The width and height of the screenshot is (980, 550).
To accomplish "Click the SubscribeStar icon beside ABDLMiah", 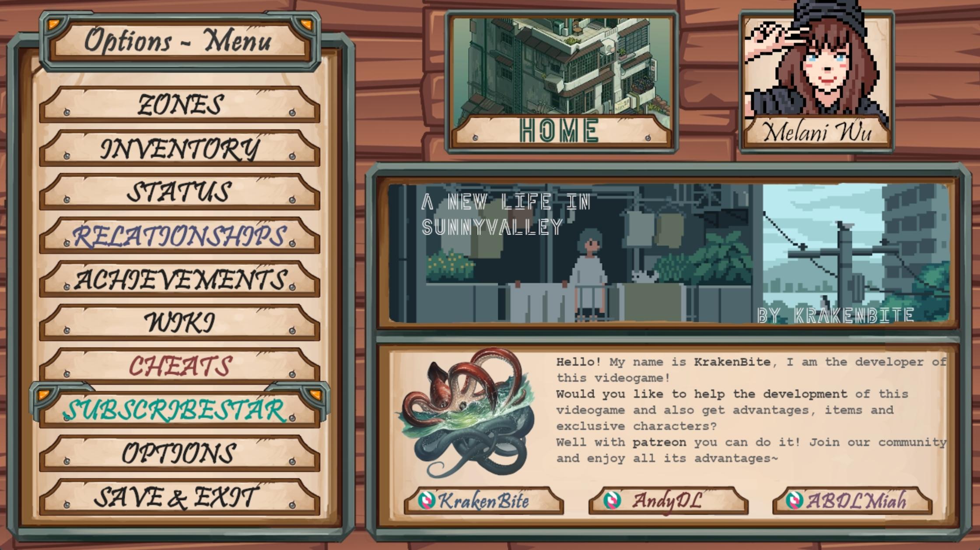I will pyautogui.click(x=794, y=500).
